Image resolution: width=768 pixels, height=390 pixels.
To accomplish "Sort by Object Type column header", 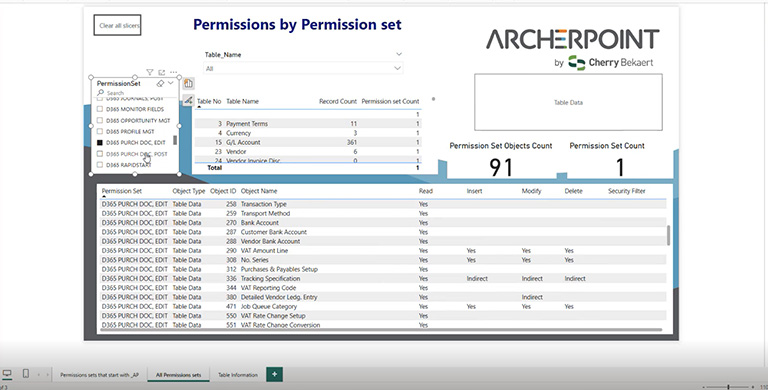I will (x=189, y=191).
